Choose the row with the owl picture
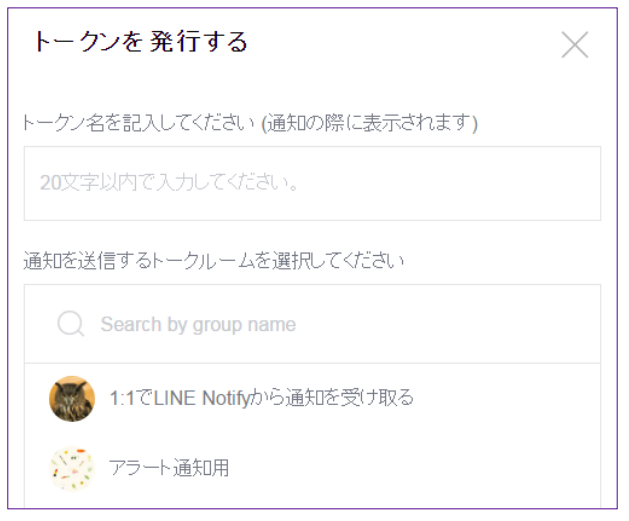629x521 pixels. [312, 399]
